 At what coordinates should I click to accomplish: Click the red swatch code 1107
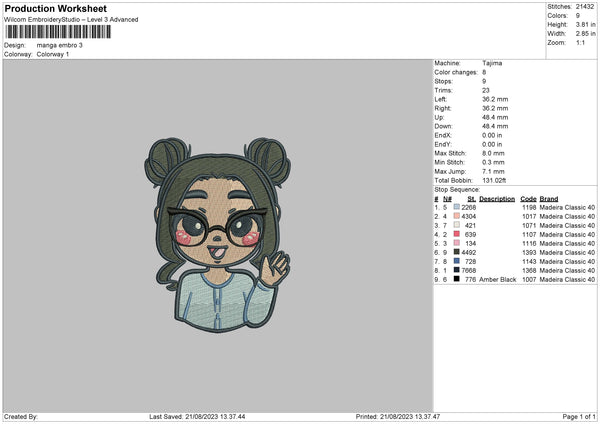click(x=457, y=234)
